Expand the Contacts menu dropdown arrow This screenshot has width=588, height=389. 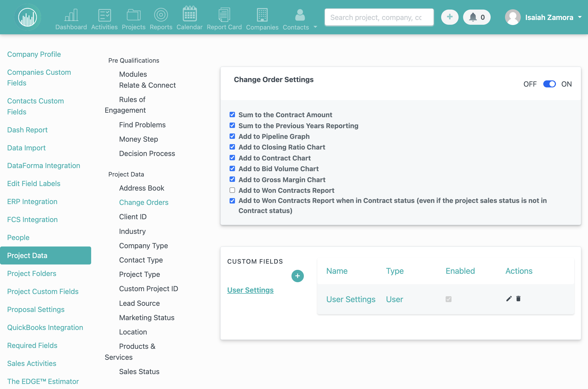(x=315, y=27)
